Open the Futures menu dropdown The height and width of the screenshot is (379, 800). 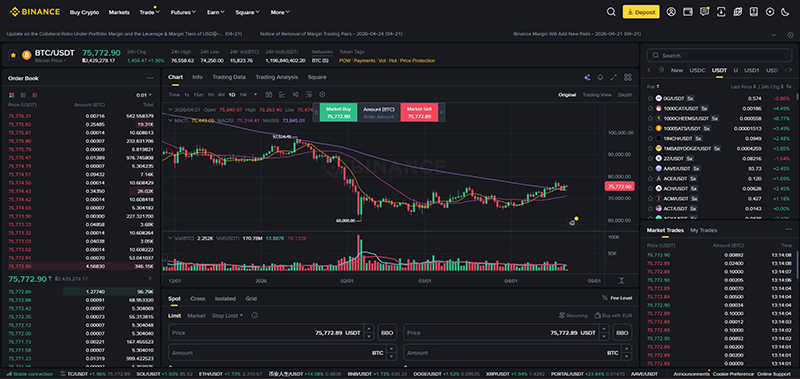coord(183,12)
